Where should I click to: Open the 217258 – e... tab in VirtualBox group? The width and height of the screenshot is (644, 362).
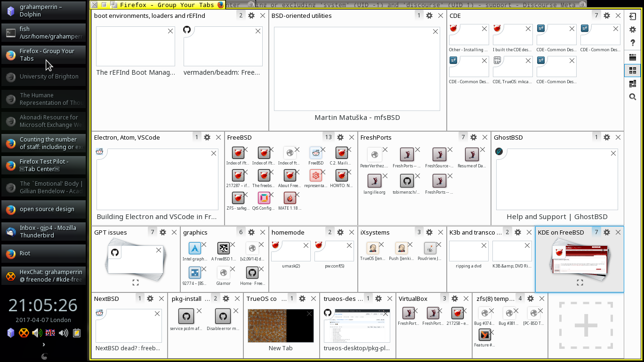click(457, 313)
